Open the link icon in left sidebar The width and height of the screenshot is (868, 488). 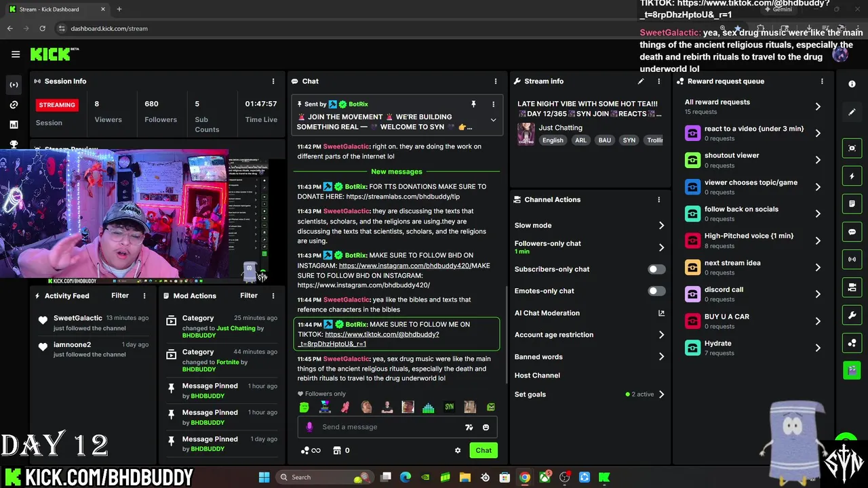pyautogui.click(x=14, y=104)
